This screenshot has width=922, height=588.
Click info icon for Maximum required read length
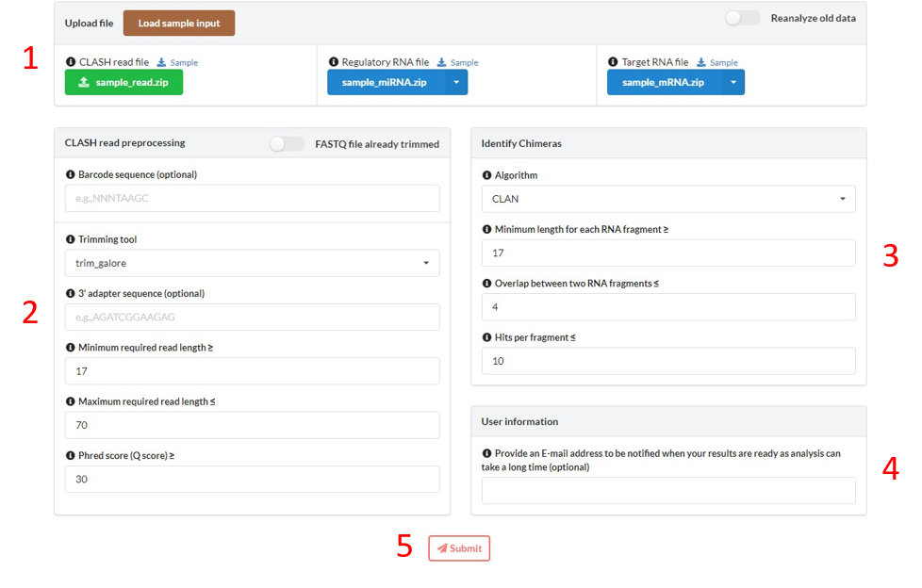tap(71, 401)
